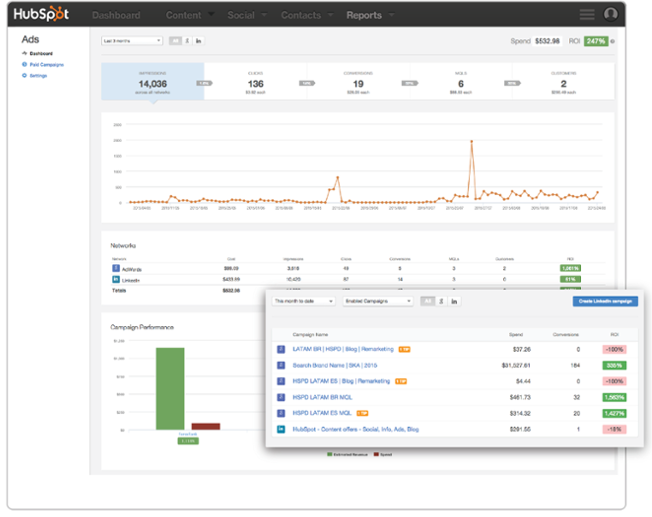Click AdWords icon for LATAM BR Remarketing campaign
This screenshot has width=652, height=517.
[281, 349]
